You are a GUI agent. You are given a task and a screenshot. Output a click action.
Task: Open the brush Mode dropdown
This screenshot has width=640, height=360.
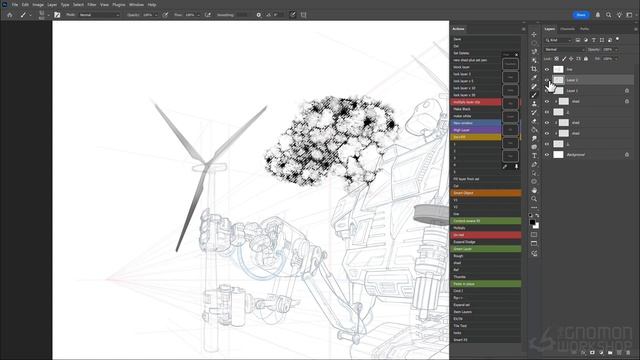99,15
